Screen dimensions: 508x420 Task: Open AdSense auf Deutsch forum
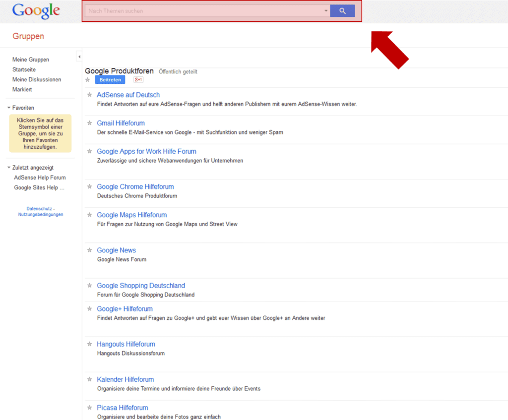coord(128,95)
